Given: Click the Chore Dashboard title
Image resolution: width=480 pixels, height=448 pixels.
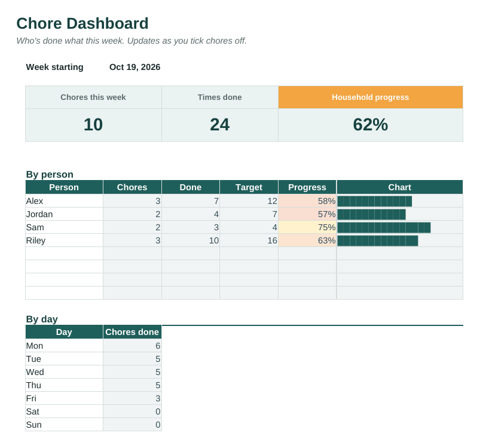Looking at the screenshot, I should 82,23.
